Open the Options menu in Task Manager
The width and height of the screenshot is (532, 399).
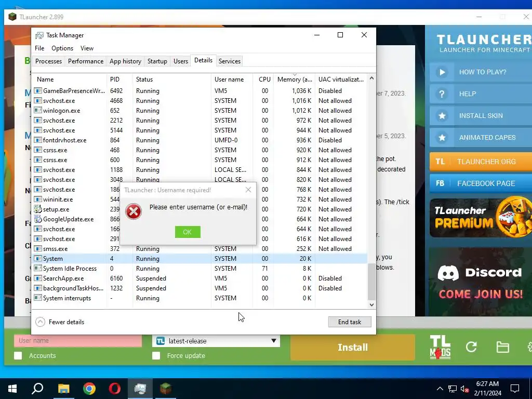(x=62, y=48)
